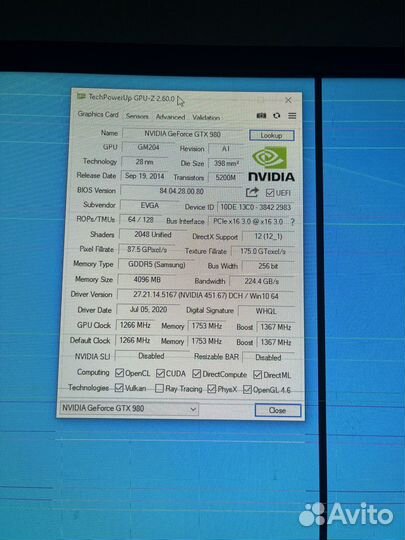The height and width of the screenshot is (540, 405).
Task: Switch to the Graphics Card tab
Action: tap(98, 114)
